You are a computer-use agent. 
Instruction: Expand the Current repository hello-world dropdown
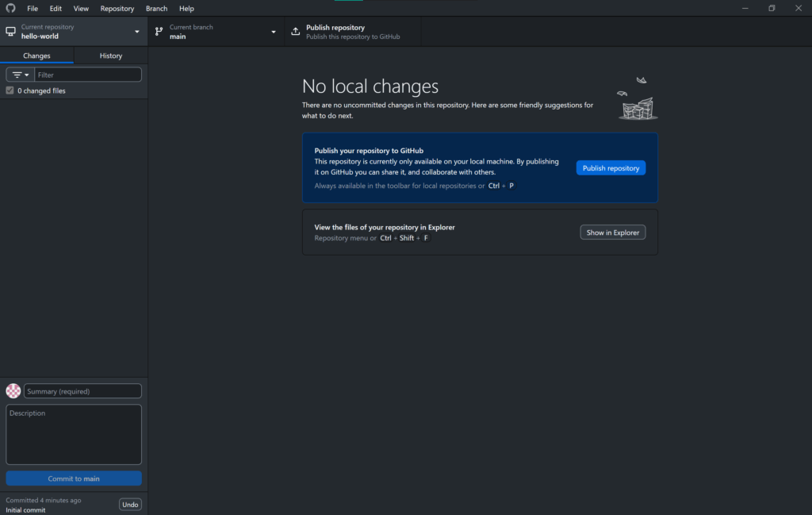coord(74,32)
